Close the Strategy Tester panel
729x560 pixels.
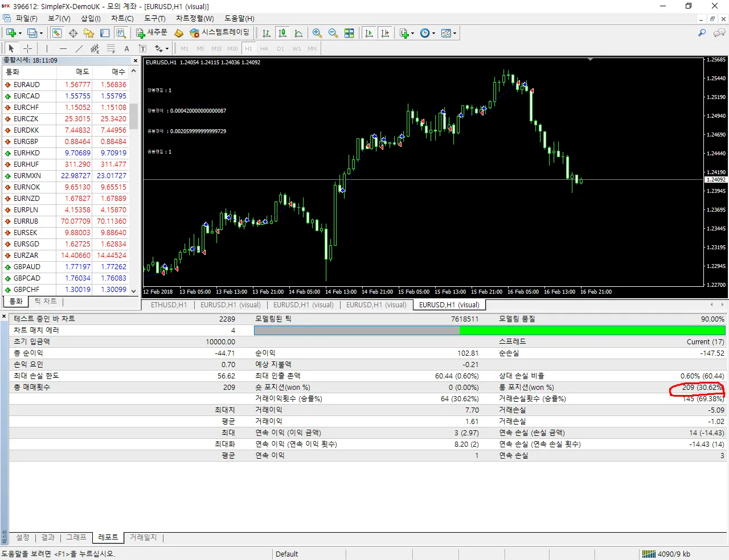[4, 316]
